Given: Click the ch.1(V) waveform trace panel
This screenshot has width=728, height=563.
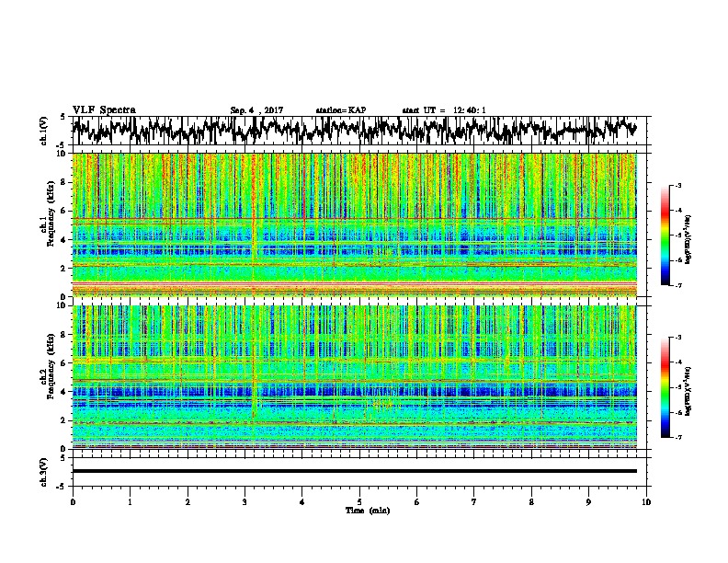Looking at the screenshot, I should (x=358, y=131).
